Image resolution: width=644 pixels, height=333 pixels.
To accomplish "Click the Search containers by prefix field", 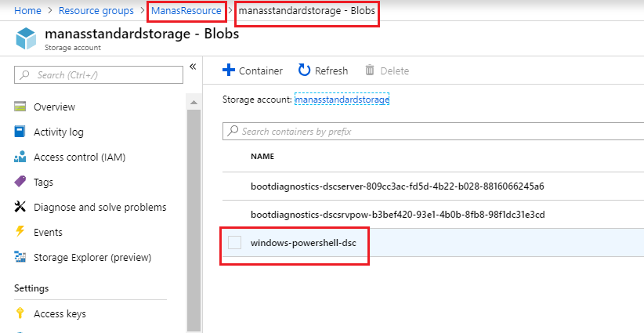I will 431,132.
